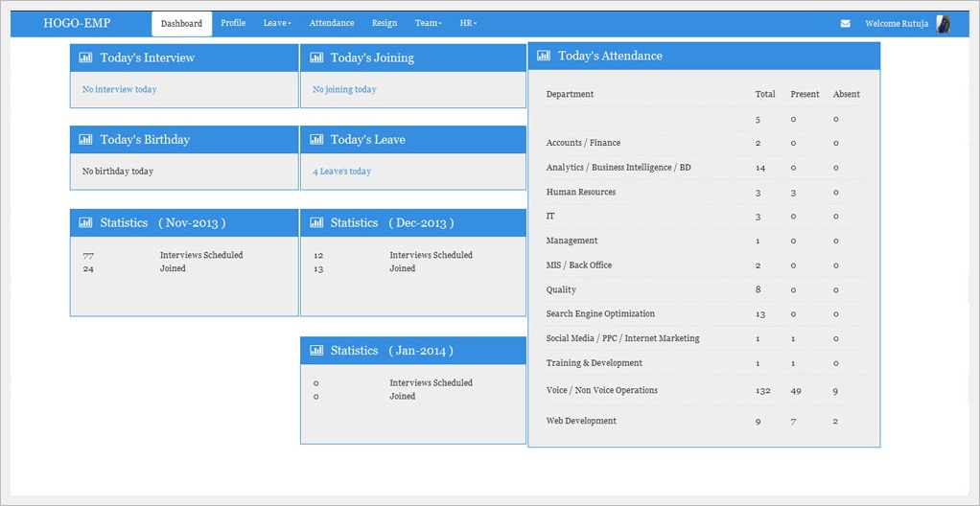Expand the Leave dropdown menu

tap(277, 23)
